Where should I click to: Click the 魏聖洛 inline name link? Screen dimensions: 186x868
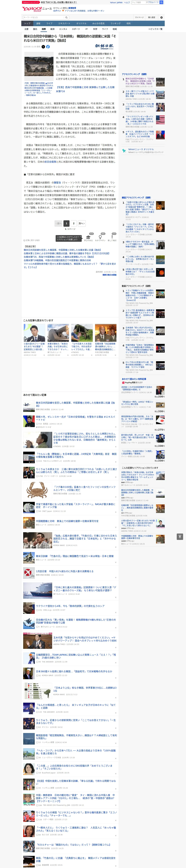click(x=57, y=183)
